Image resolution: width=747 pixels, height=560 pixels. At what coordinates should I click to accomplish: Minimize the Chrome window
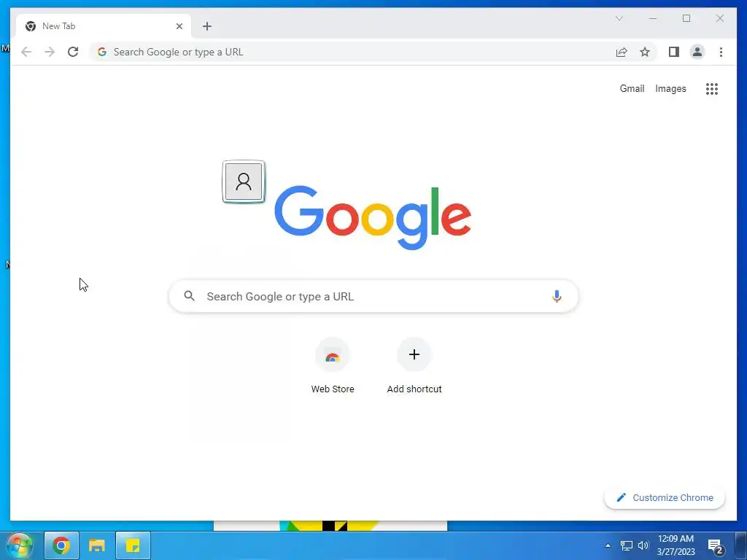[653, 18]
